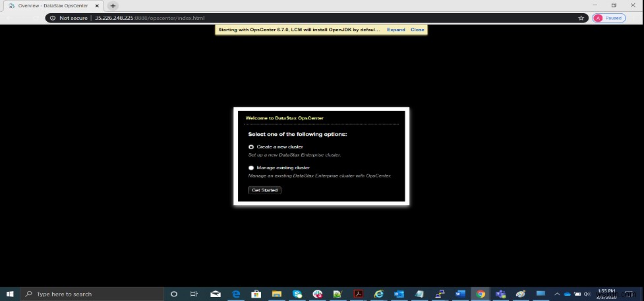Click the Get Started button
The image size is (644, 301).
coord(264,190)
